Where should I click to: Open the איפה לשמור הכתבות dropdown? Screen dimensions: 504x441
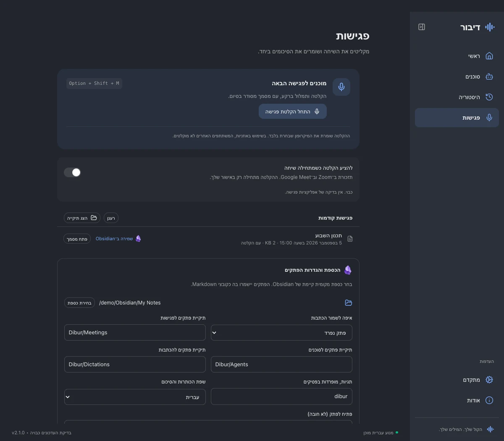(x=281, y=333)
